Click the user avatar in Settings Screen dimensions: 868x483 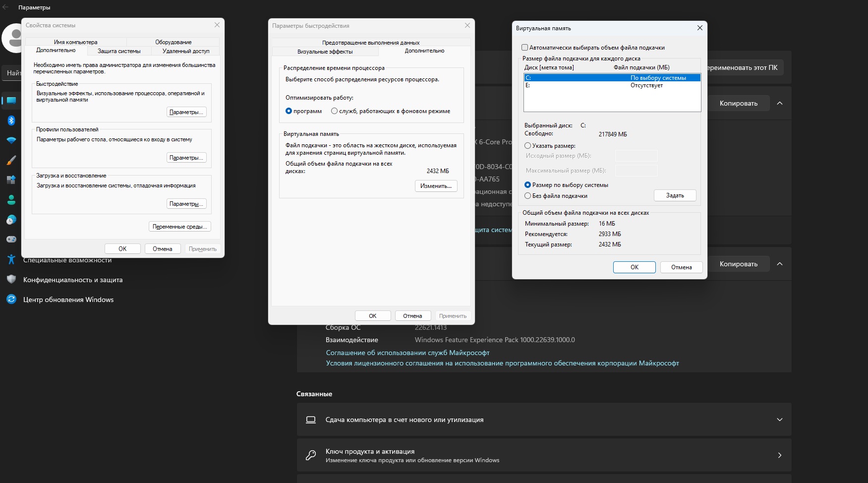coord(12,38)
